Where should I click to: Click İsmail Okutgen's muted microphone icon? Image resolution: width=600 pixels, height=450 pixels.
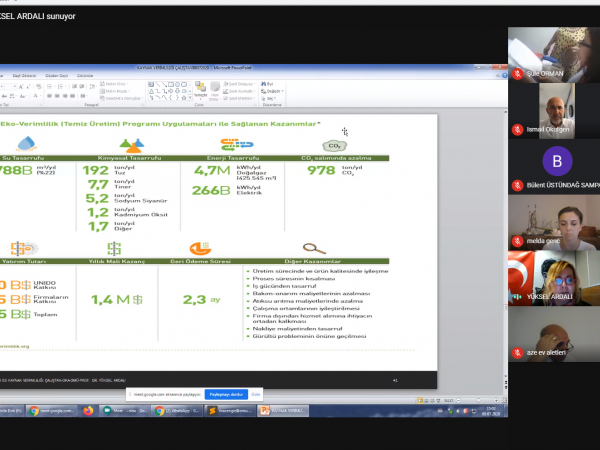(516, 130)
